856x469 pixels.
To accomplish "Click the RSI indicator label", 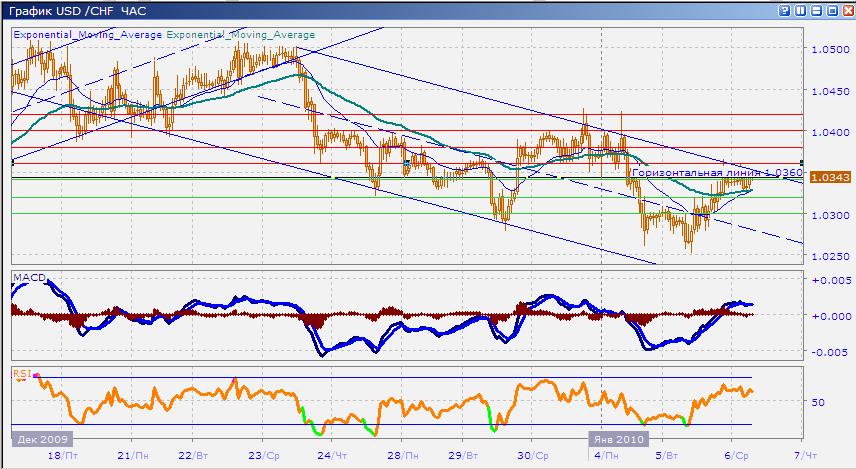I will pos(21,374).
